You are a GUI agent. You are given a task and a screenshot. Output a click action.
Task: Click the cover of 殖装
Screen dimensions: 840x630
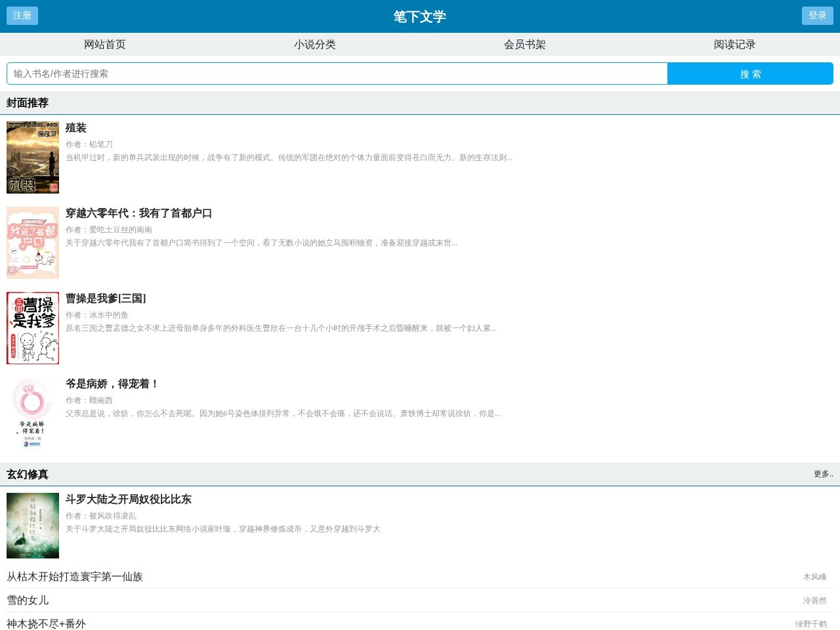click(32, 157)
